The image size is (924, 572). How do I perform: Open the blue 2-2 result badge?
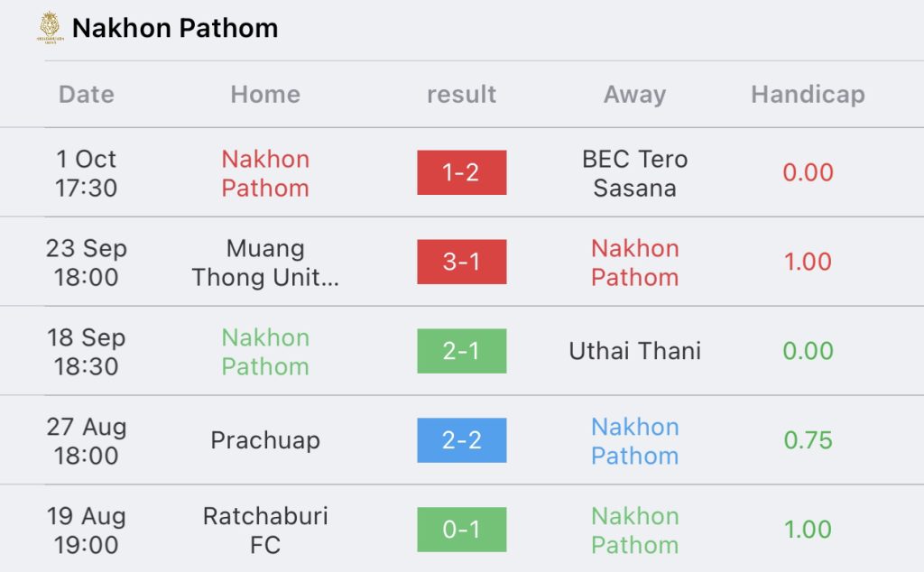[x=461, y=440]
